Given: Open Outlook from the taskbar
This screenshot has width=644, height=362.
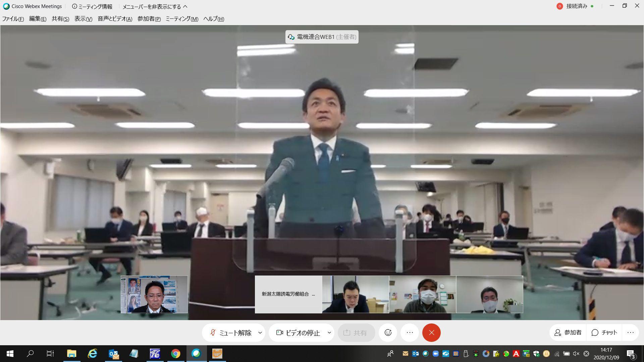Looking at the screenshot, I should [x=114, y=354].
